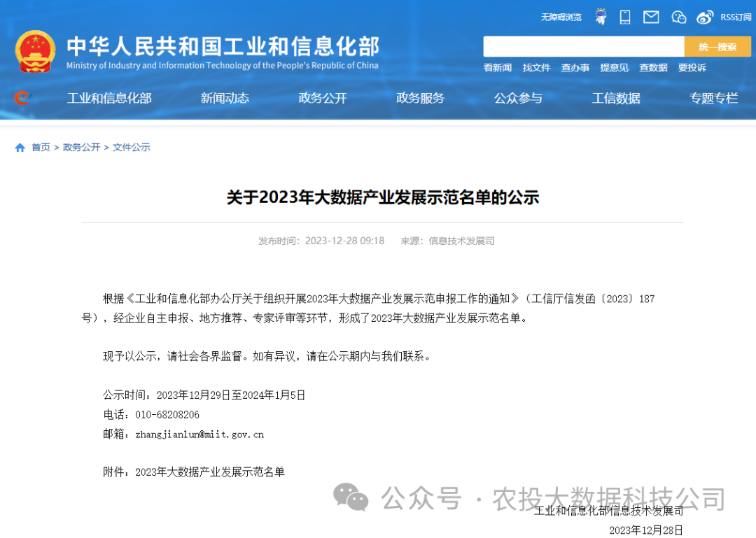Click the signature date 2023年12月28日

click(646, 530)
